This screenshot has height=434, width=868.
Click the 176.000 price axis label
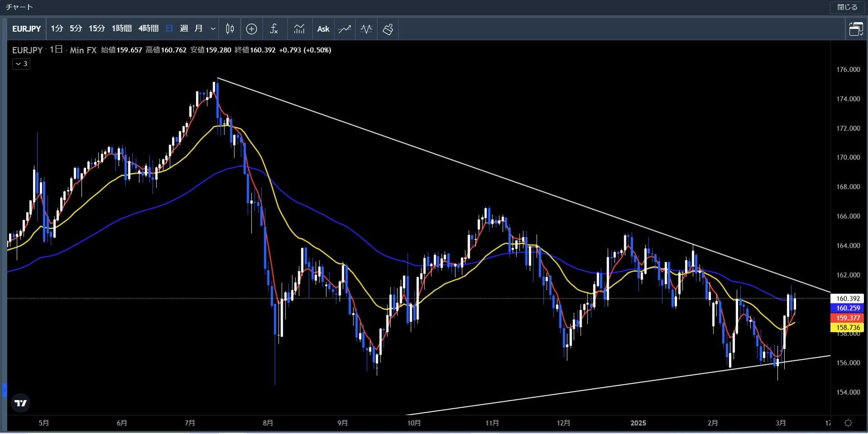pyautogui.click(x=848, y=70)
